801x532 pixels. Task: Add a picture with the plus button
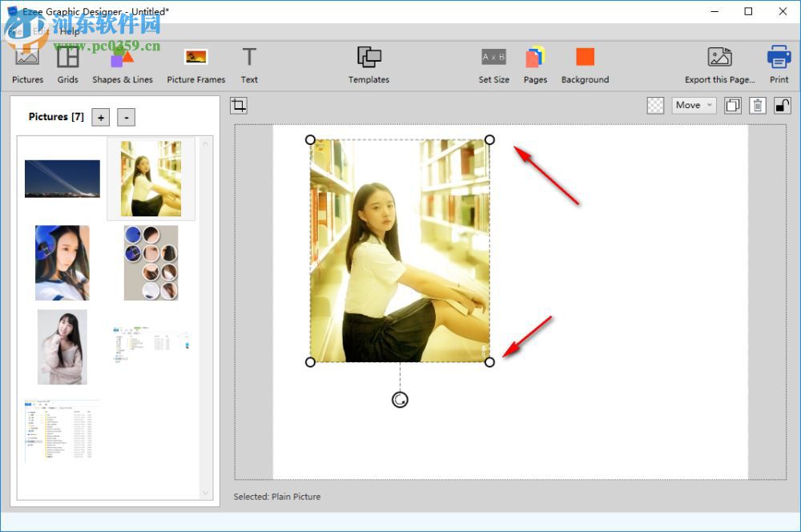pos(100,117)
